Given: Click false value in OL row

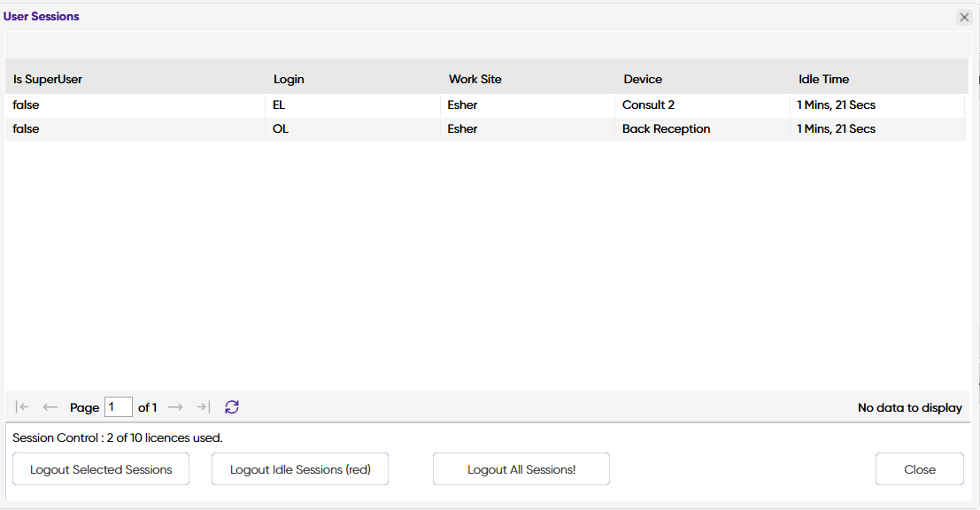Looking at the screenshot, I should 135,128.
